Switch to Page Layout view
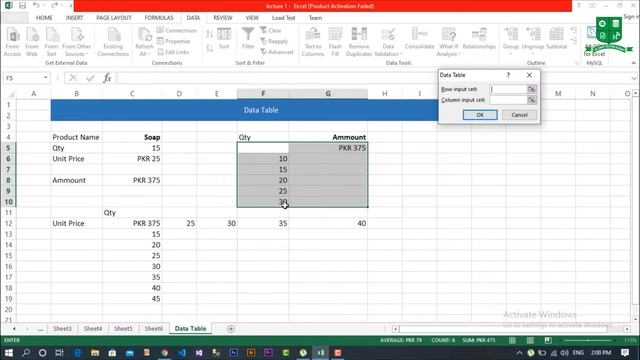This screenshot has height=360, width=640. click(530, 340)
